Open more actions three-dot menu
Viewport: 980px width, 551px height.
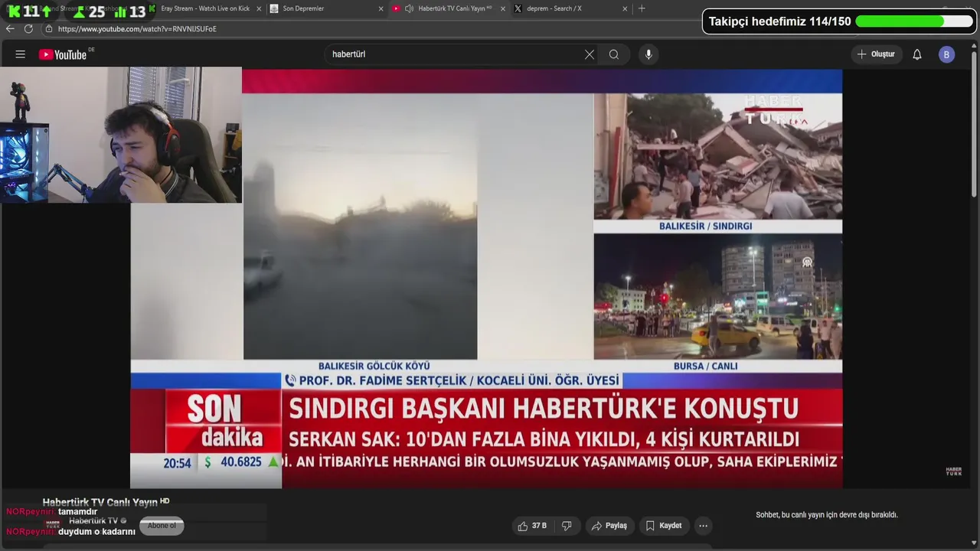pyautogui.click(x=703, y=526)
